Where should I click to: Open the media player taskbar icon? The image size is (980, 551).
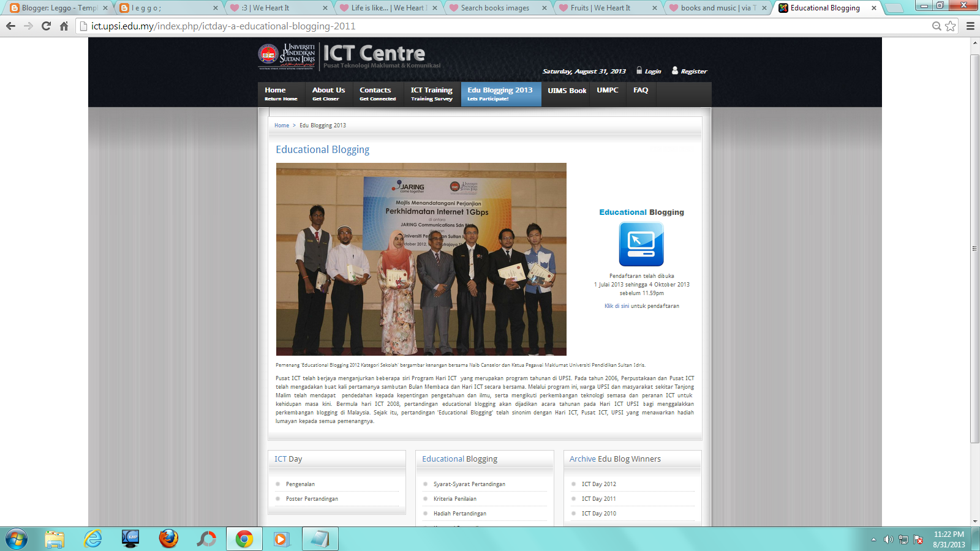pyautogui.click(x=281, y=539)
